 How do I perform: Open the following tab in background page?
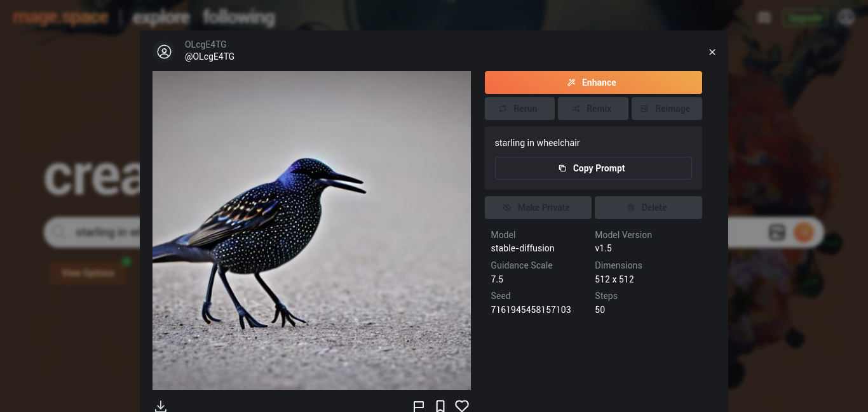click(x=239, y=18)
